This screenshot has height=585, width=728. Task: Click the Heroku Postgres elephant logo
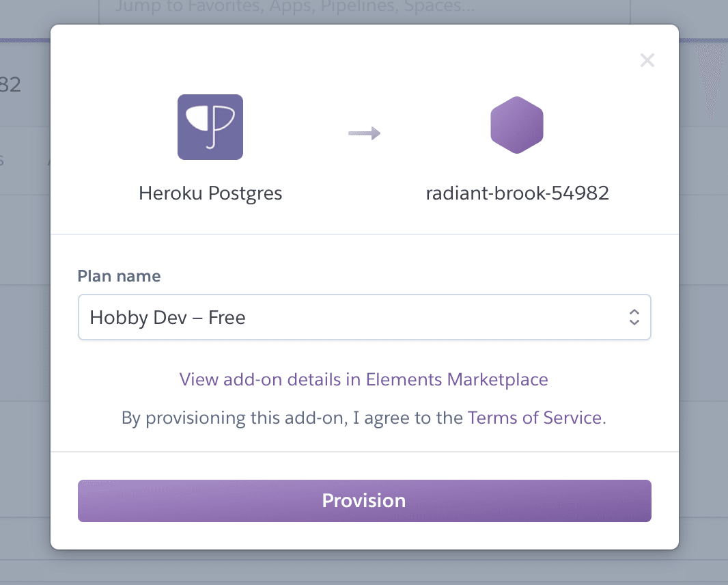(x=210, y=127)
